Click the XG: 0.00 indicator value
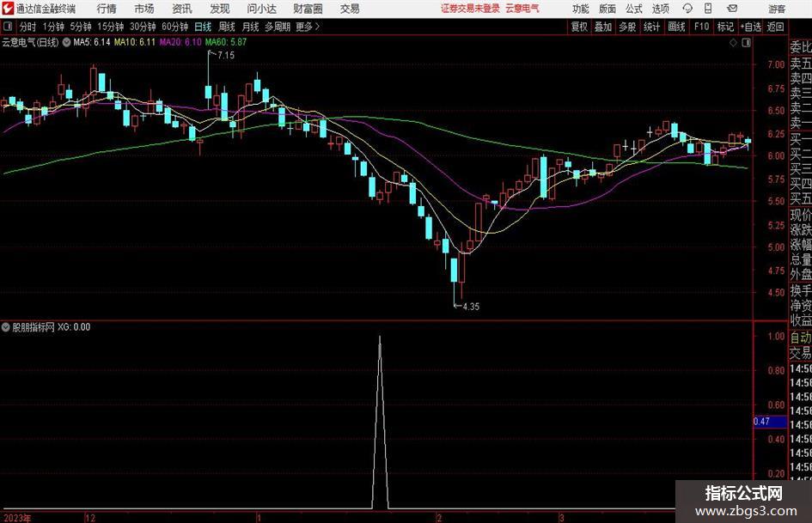812x523 pixels. pyautogui.click(x=74, y=327)
